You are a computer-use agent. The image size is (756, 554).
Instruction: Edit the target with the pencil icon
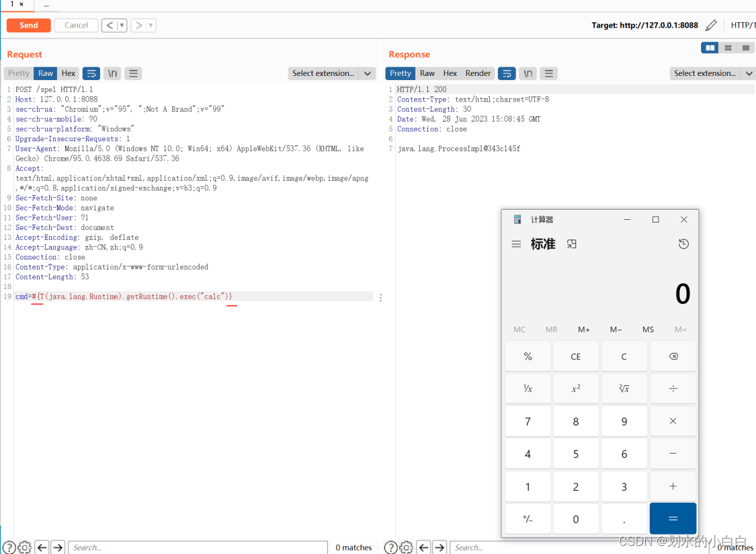click(711, 25)
